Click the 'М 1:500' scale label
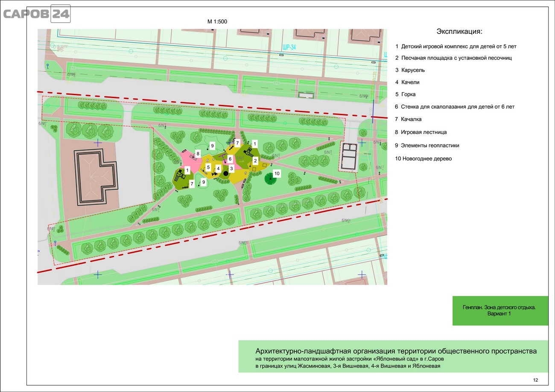This screenshot has width=555, height=392. tap(218, 22)
